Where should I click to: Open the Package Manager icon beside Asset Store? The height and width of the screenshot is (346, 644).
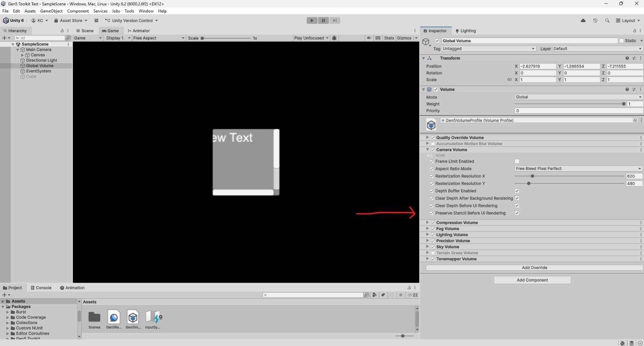(x=96, y=21)
